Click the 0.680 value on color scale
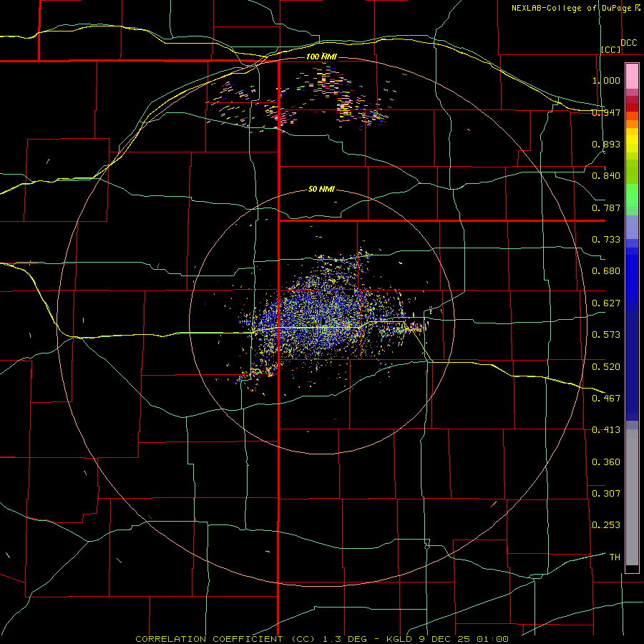 coord(606,271)
